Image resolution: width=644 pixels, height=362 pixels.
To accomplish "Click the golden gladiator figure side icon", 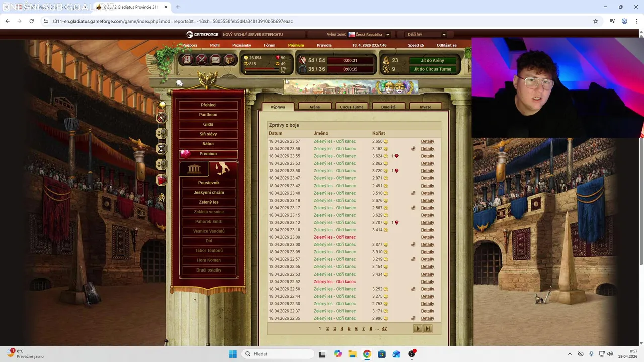I will click(x=162, y=197).
